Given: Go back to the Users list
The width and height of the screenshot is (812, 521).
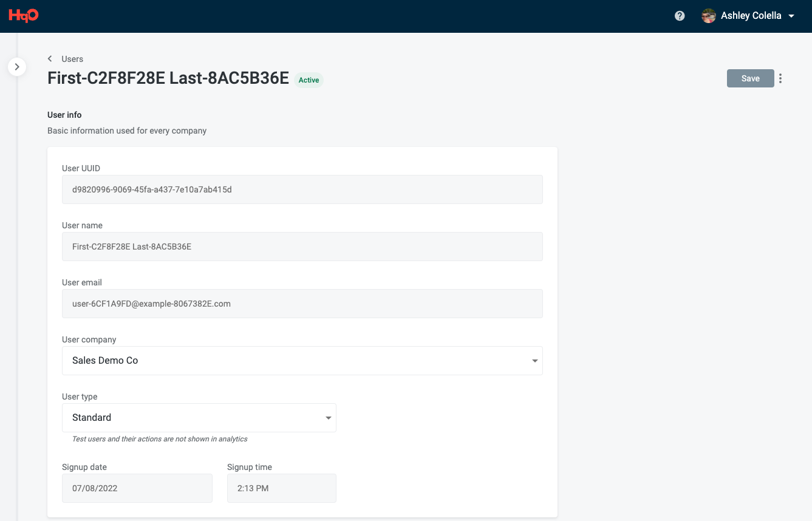Looking at the screenshot, I should click(72, 59).
